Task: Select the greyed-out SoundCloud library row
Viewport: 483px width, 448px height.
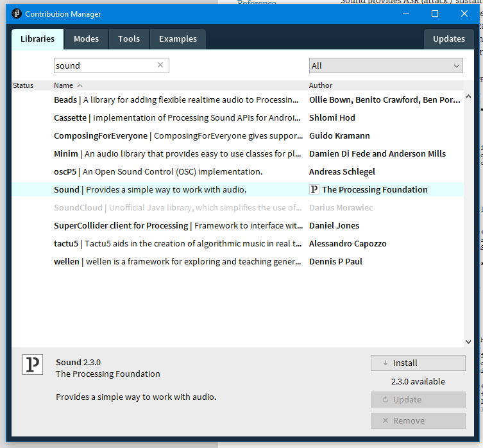Action: [237, 207]
